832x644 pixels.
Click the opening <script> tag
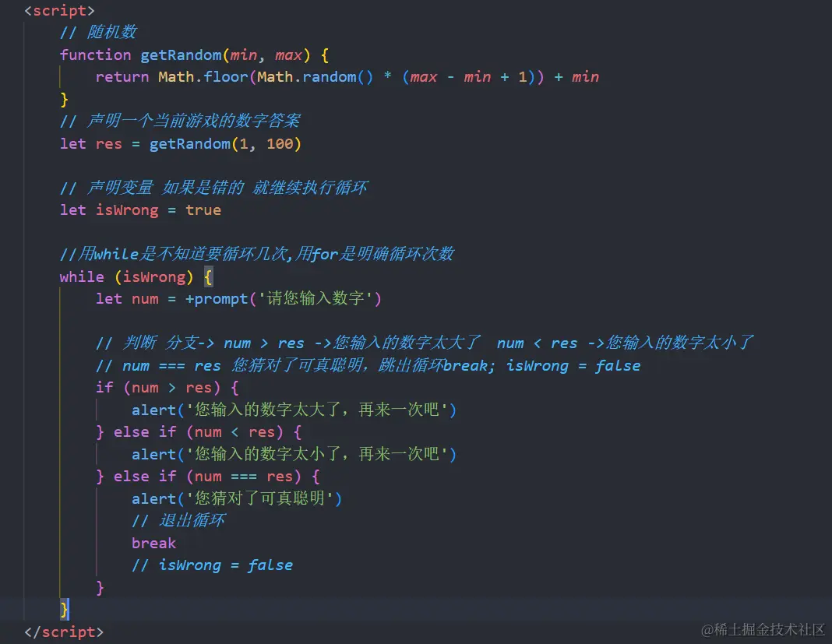(x=59, y=11)
